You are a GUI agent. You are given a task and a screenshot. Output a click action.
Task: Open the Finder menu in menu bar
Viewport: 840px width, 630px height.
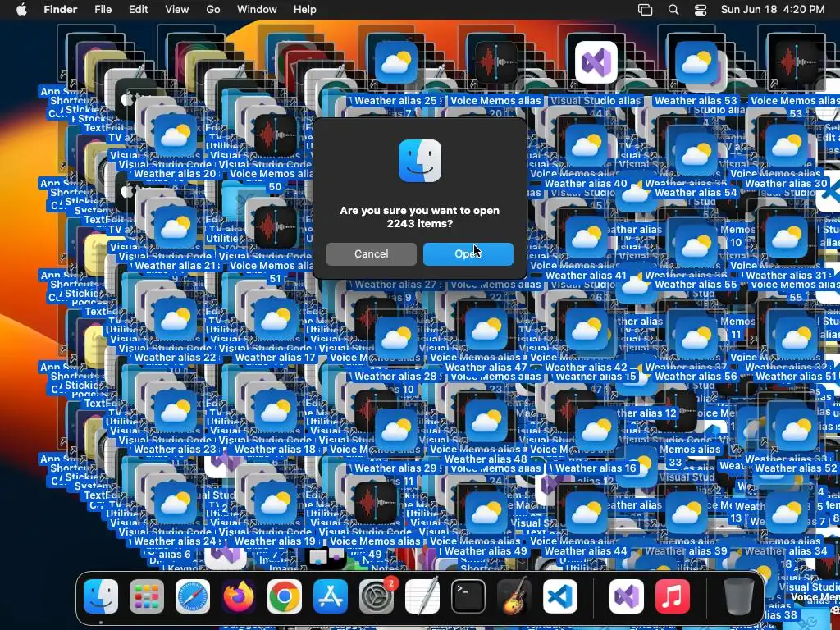(x=60, y=10)
